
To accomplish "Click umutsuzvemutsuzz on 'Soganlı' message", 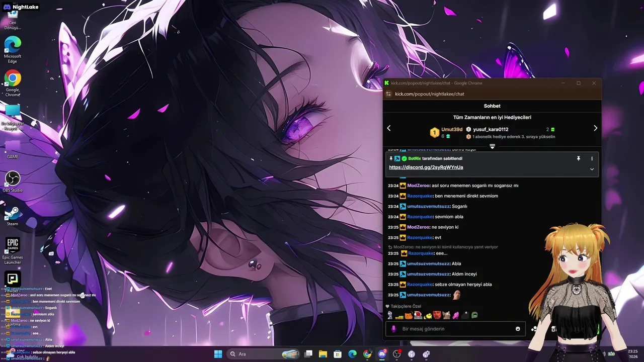I will coord(428,206).
